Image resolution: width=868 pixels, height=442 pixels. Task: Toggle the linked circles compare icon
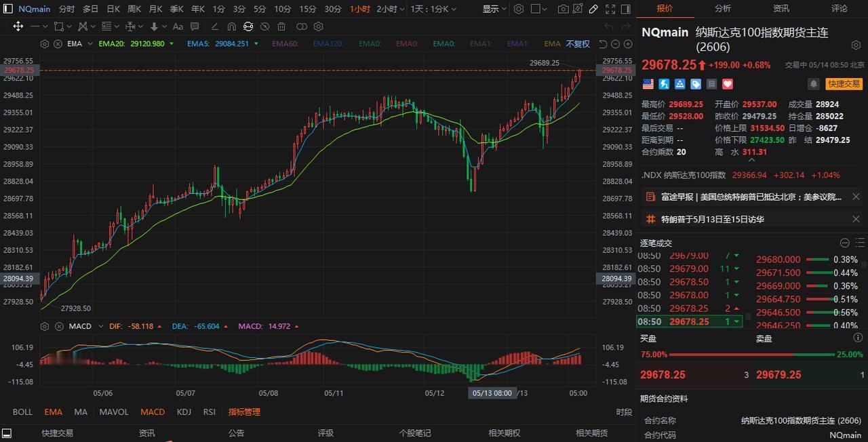point(302,26)
